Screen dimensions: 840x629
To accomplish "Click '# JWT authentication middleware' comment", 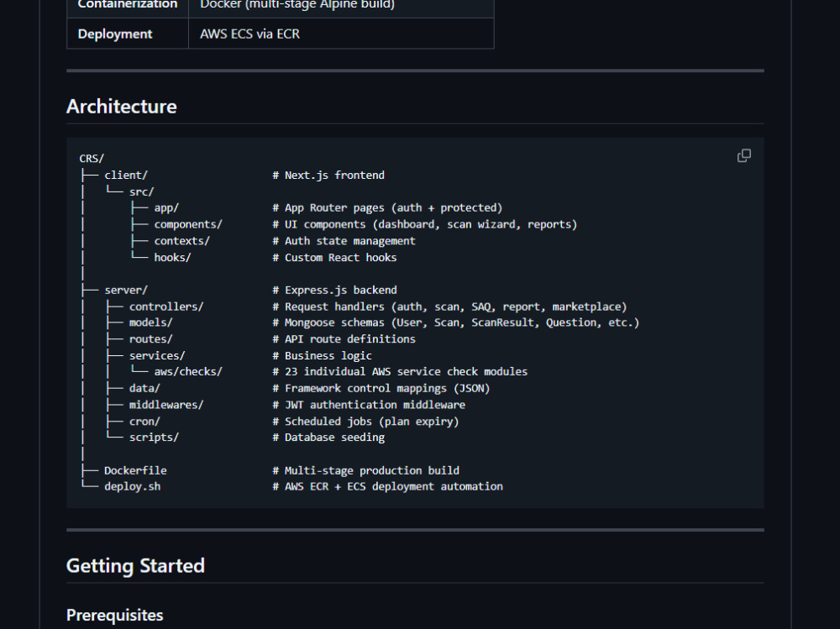I will pos(369,405).
